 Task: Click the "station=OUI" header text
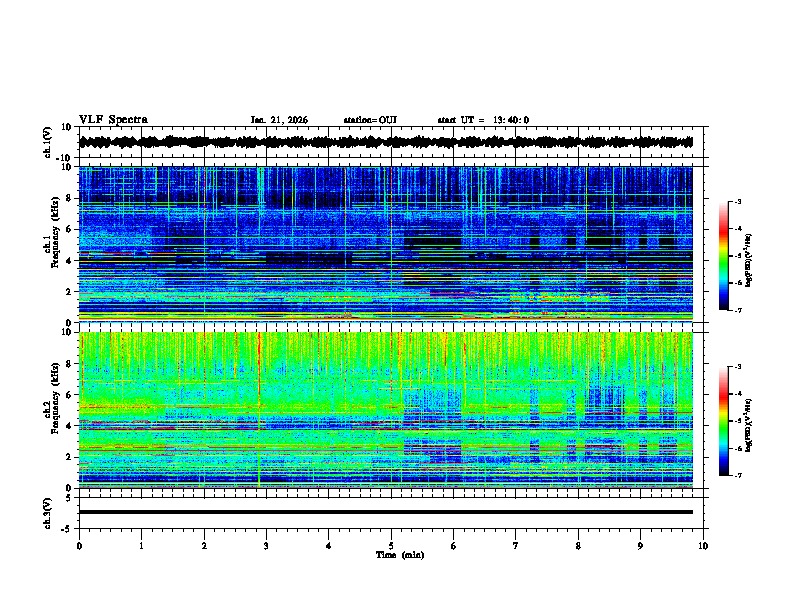click(370, 120)
